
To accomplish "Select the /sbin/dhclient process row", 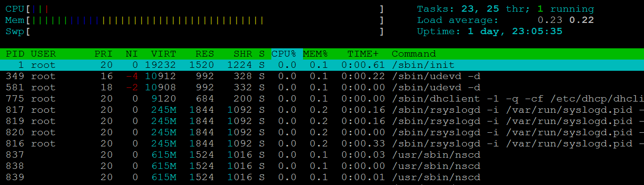I will 322,99.
